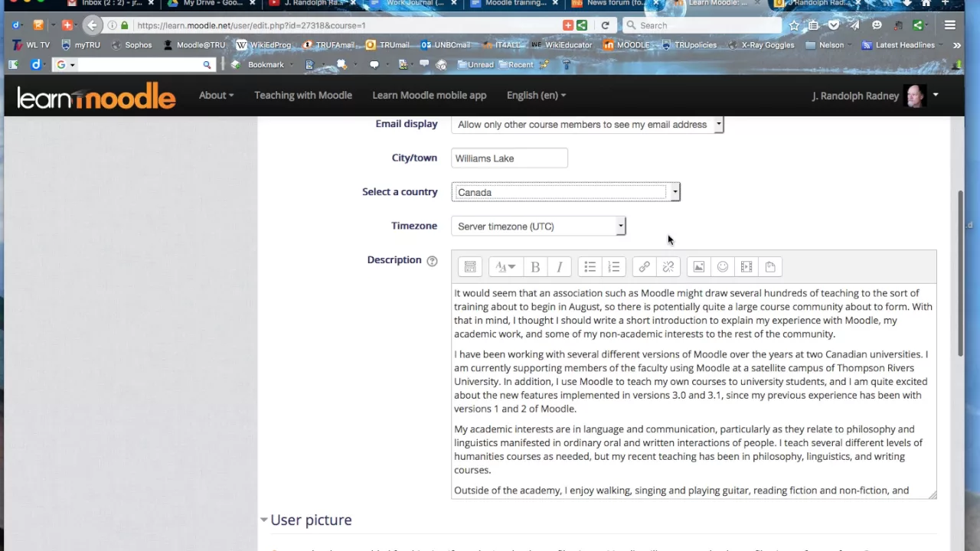980x551 pixels.
Task: Switch to the My Drive browser tab
Action: click(213, 3)
